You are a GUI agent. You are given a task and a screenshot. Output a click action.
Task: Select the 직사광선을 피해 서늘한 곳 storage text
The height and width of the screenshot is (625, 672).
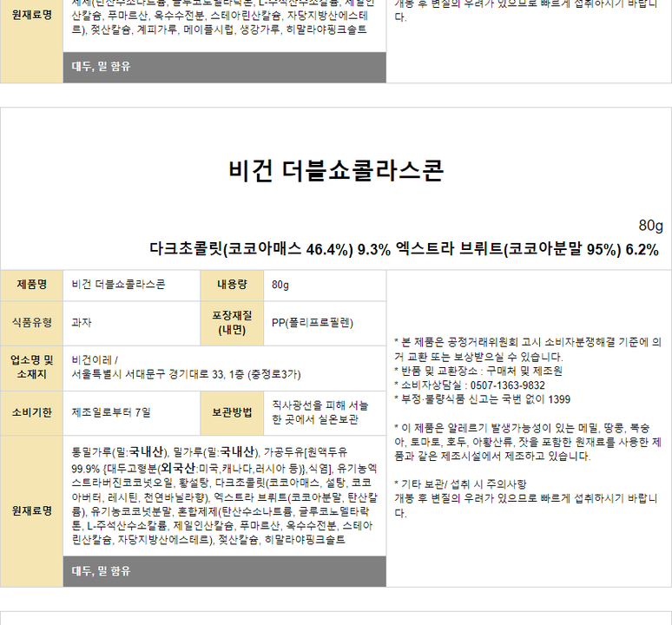tap(320, 412)
